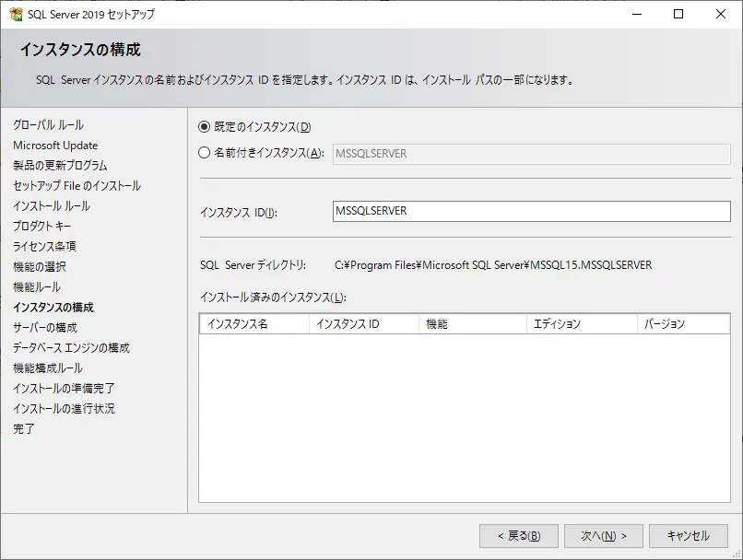Select 完了 step in sidebar
743x560 pixels.
[x=24, y=429]
